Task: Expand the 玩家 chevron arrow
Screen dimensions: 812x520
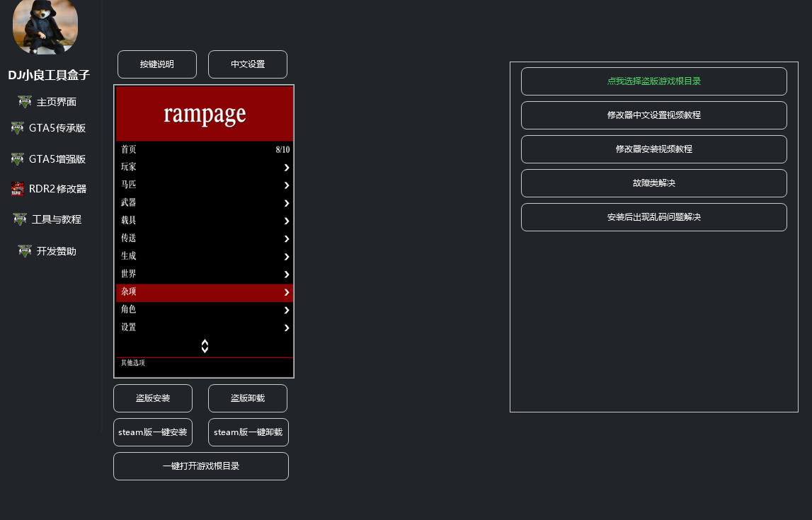Action: [287, 168]
